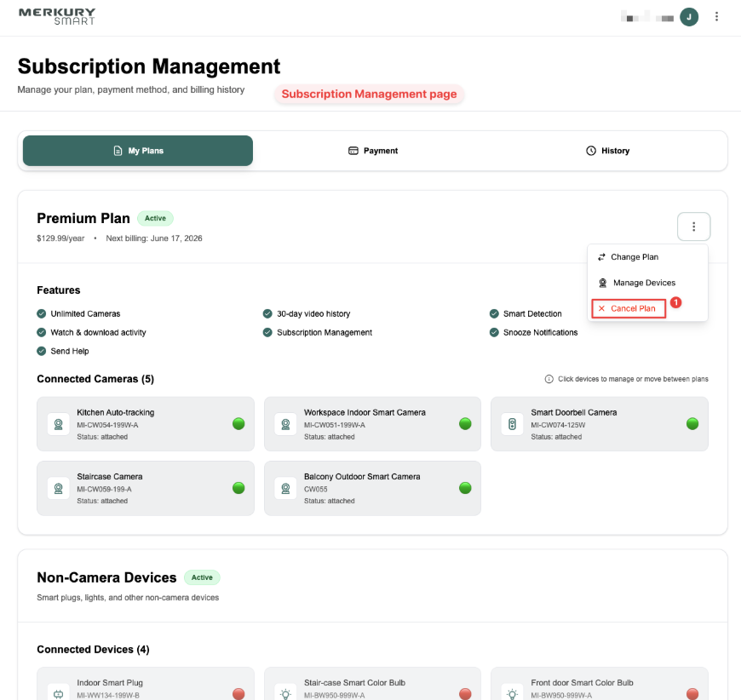Click the Kitchen Auto-tracking camera icon
The width and height of the screenshot is (741, 700).
coord(59,424)
